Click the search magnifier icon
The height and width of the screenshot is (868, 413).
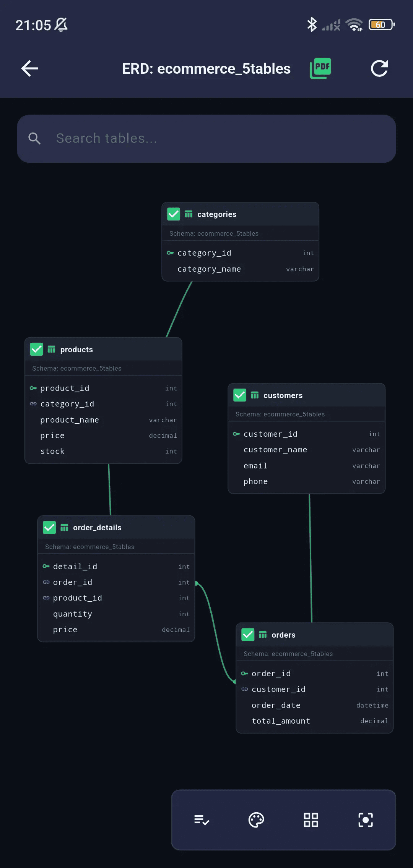click(x=34, y=138)
